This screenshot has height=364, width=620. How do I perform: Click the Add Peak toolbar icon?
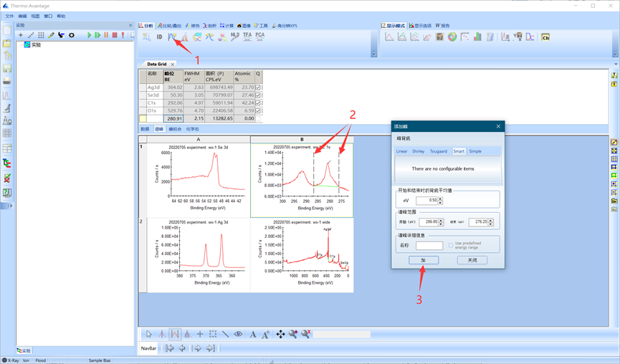(x=172, y=37)
